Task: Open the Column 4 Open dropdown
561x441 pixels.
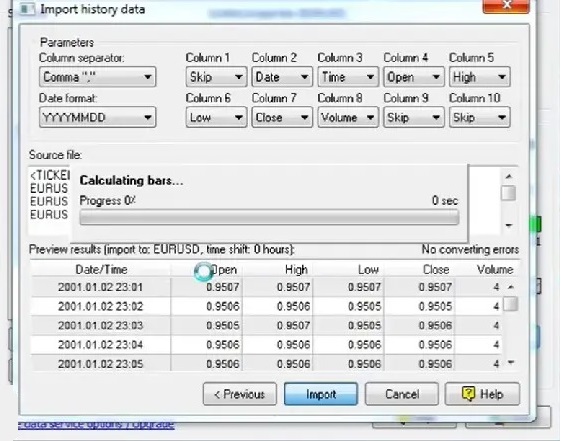Action: (x=414, y=77)
